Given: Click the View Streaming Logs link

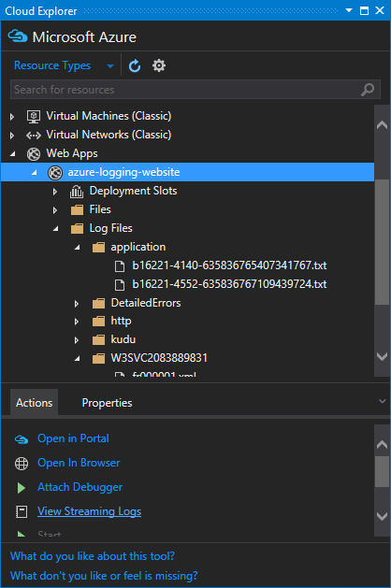Looking at the screenshot, I should [89, 511].
